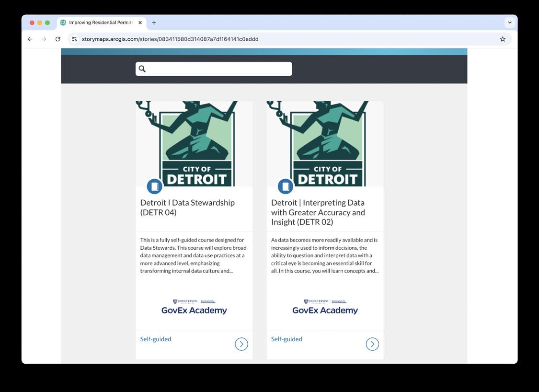Click the tab's StoryMaps favicon

click(x=63, y=23)
